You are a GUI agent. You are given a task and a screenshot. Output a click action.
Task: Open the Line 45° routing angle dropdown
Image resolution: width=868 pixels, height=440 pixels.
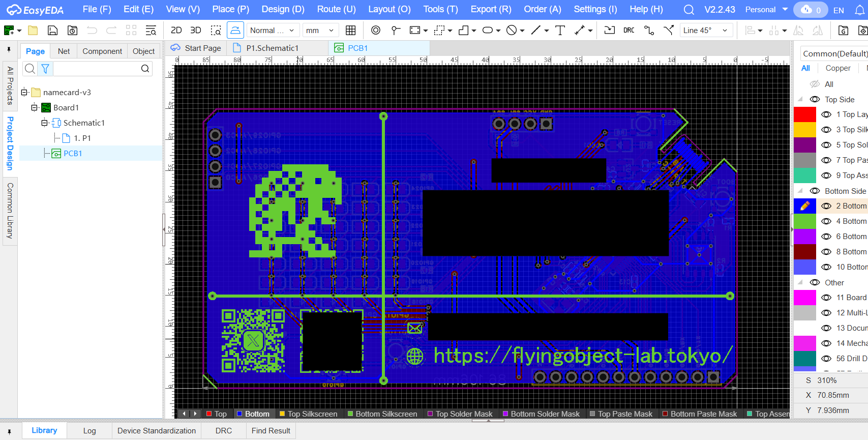[x=706, y=31]
